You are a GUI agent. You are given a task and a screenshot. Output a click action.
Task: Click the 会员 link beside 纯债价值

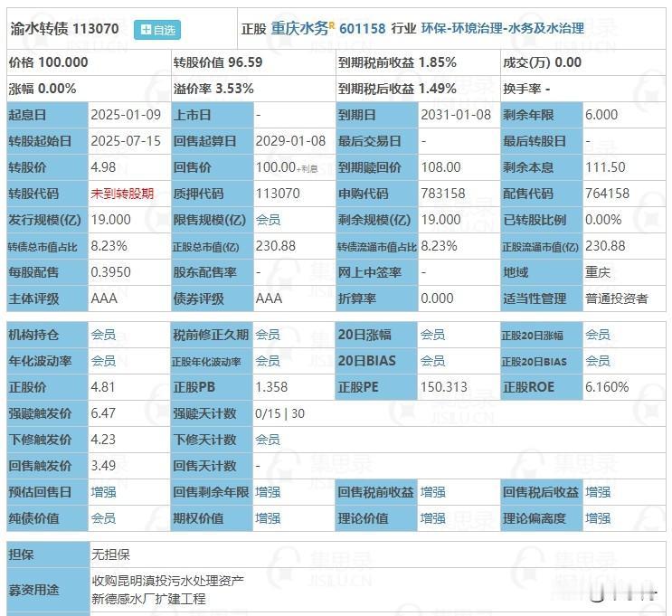tap(103, 518)
